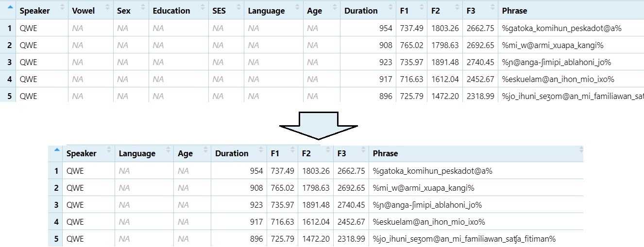Click the phrase %mi_w@armi_xuapa_kangi% in the bottom table
The width and height of the screenshot is (644, 247).
(x=423, y=188)
